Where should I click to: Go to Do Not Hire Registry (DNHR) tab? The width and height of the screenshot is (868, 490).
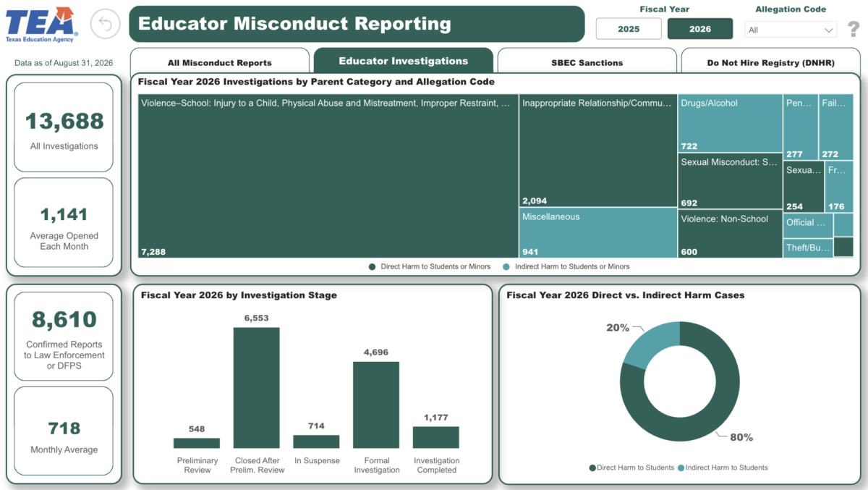(x=771, y=62)
